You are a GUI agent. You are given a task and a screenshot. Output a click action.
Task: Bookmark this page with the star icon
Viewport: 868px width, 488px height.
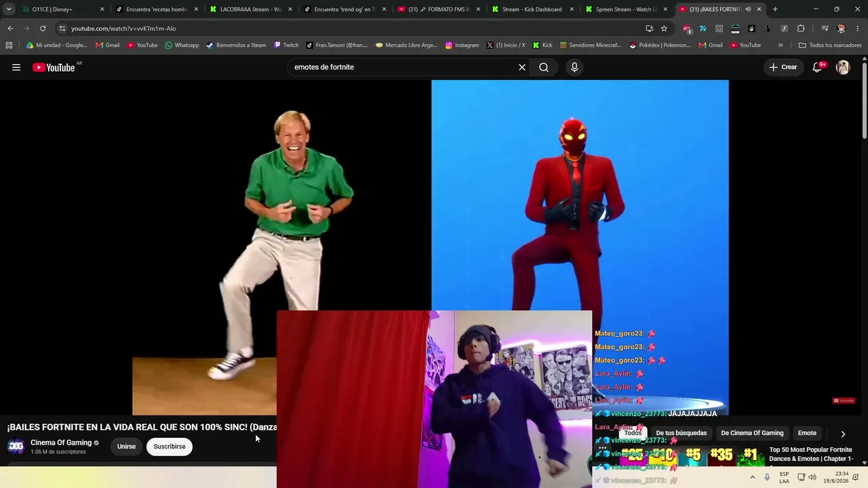pyautogui.click(x=664, y=28)
